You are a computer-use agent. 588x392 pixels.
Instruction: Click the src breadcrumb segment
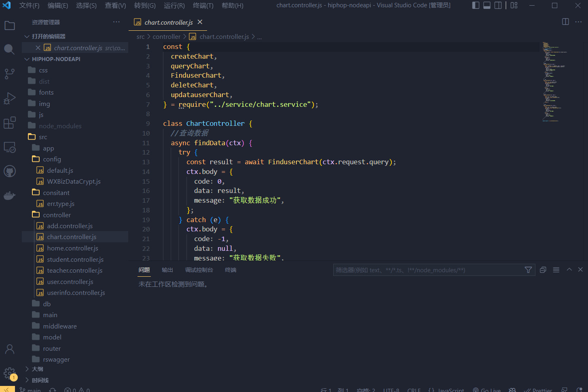tap(140, 37)
